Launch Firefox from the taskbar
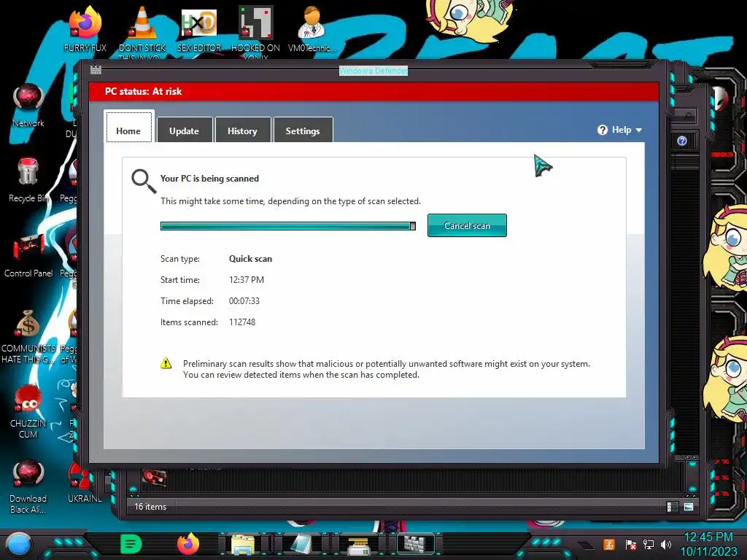Image resolution: width=747 pixels, height=560 pixels. (x=188, y=544)
